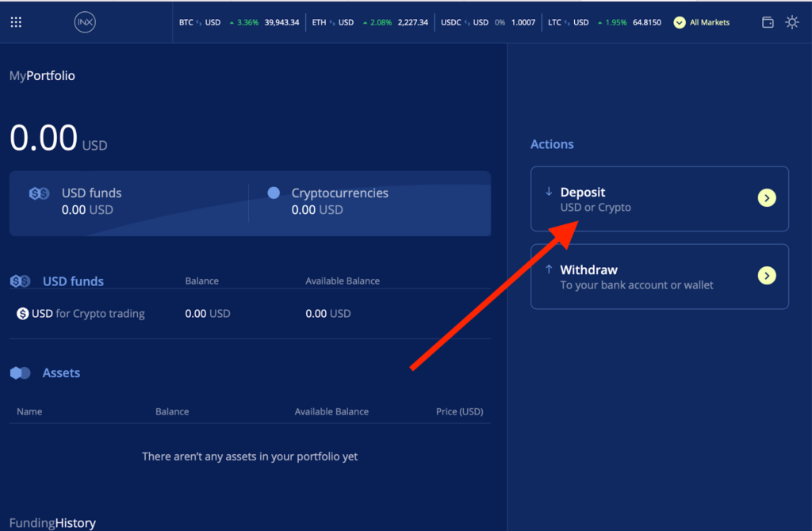Open the wallet icon in header

[x=768, y=22]
